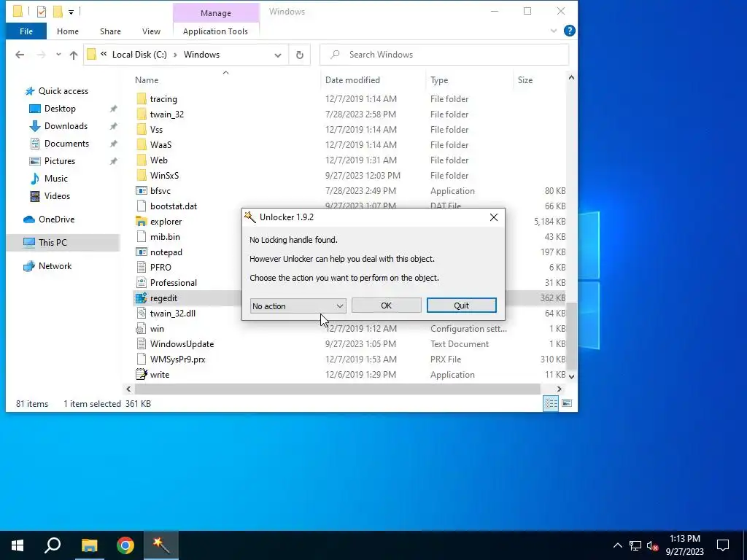Sort by the Size column header
Image resolution: width=747 pixels, height=560 pixels.
tap(525, 80)
